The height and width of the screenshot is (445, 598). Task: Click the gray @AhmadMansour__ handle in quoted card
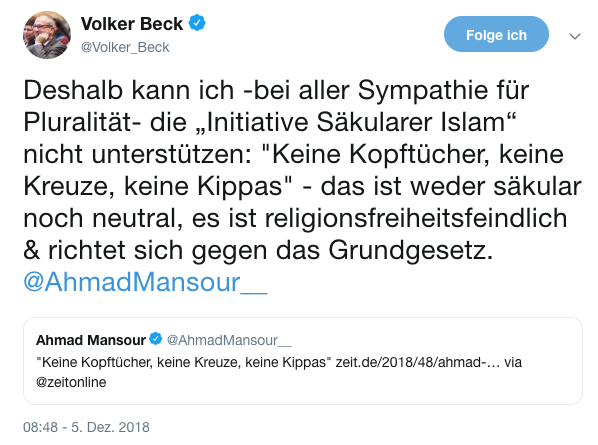[x=229, y=340]
